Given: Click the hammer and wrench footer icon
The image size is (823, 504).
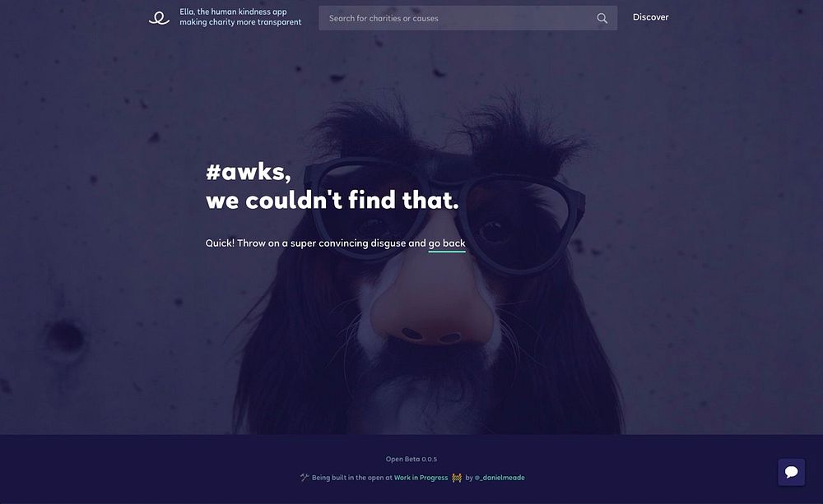Looking at the screenshot, I should pyautogui.click(x=305, y=477).
